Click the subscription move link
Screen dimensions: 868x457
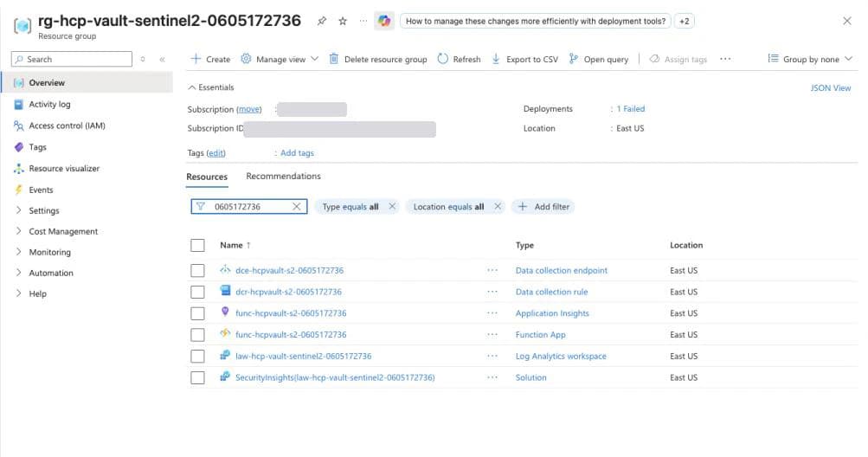[249, 110]
